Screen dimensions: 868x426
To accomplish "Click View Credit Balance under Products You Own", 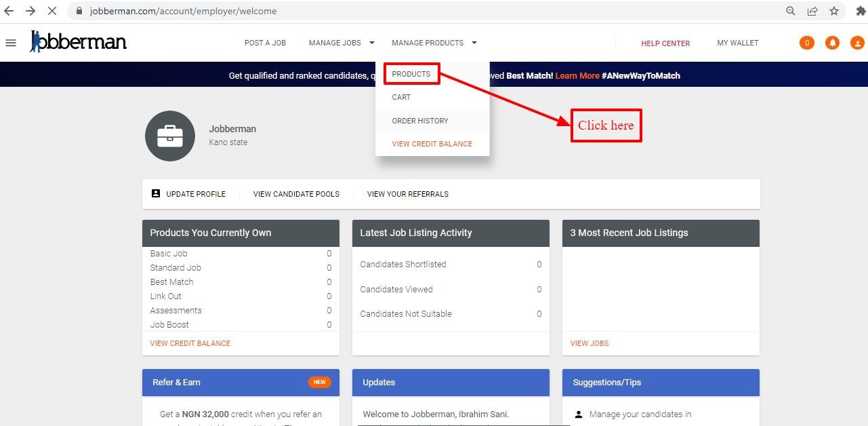I will (190, 343).
